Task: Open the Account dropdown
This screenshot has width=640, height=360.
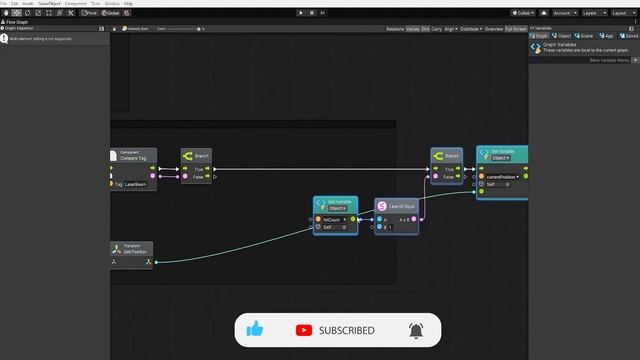Action: [564, 13]
